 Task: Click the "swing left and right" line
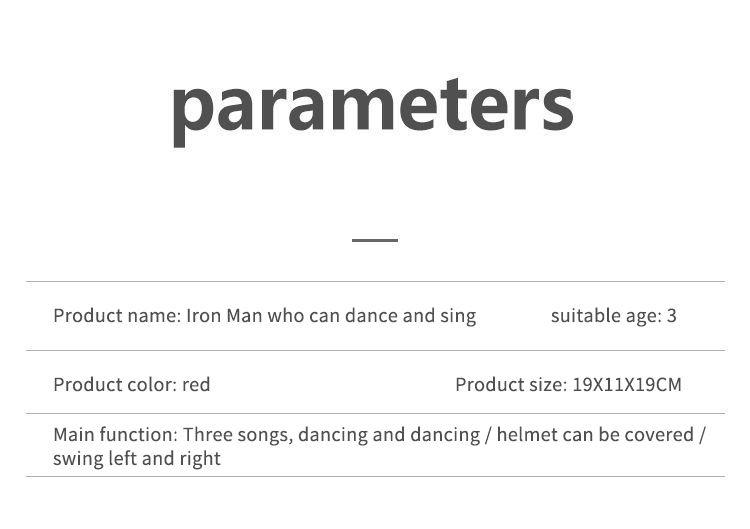pos(137,459)
